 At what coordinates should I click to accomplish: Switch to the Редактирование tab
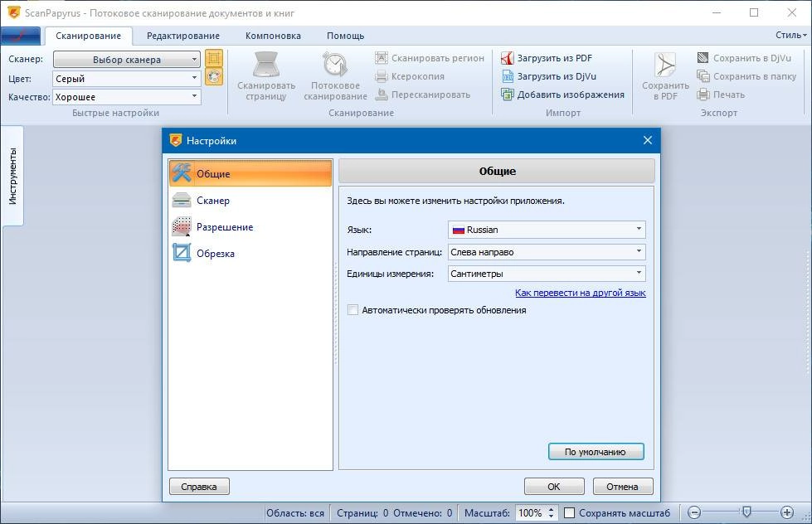pos(182,36)
